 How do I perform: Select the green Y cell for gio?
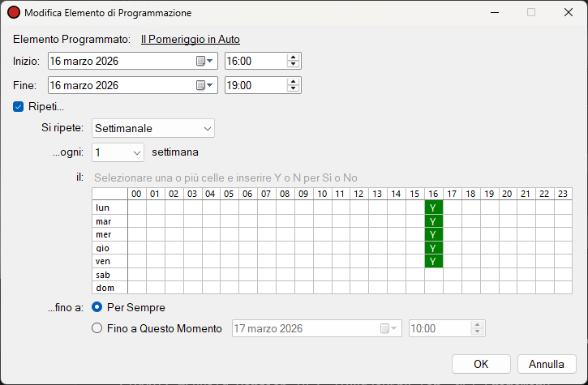(x=434, y=248)
